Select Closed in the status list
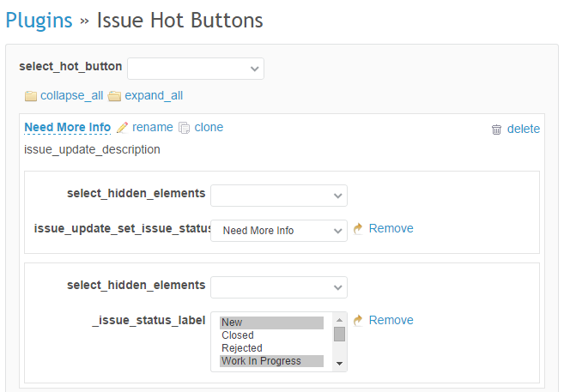This screenshot has height=392, width=564. point(271,335)
